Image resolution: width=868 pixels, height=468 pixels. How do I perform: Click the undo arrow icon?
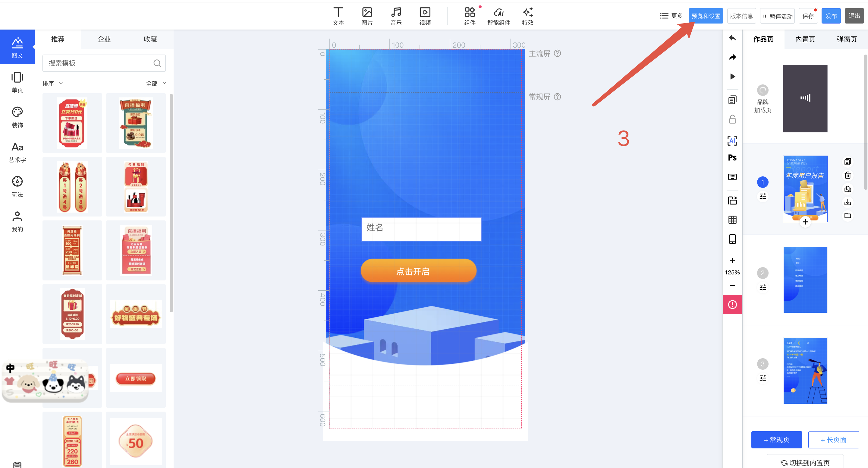pyautogui.click(x=732, y=38)
